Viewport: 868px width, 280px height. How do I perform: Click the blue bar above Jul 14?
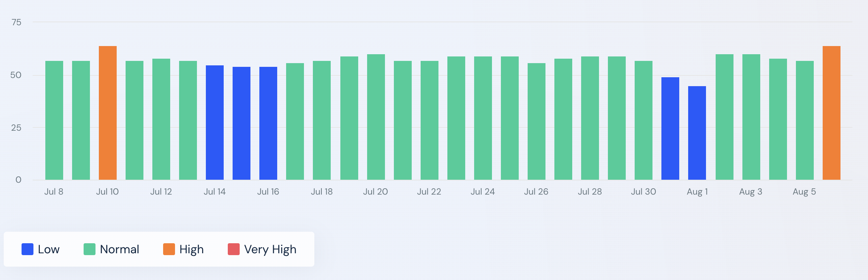215,123
